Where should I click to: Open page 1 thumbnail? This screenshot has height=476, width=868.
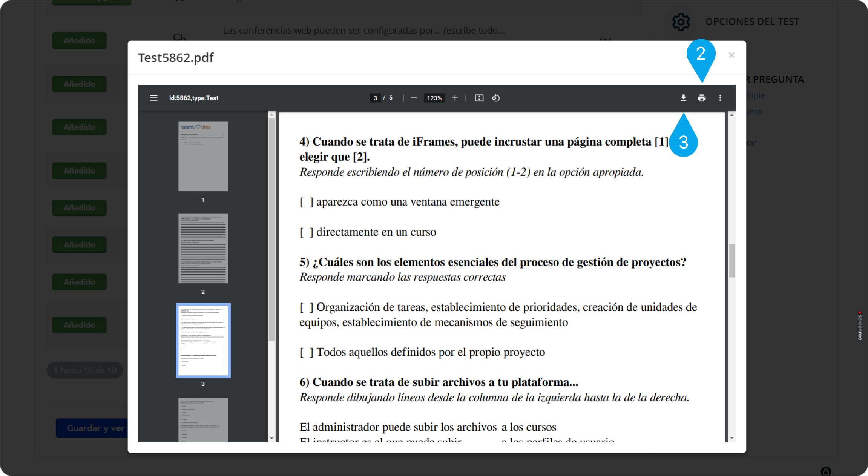tap(203, 156)
